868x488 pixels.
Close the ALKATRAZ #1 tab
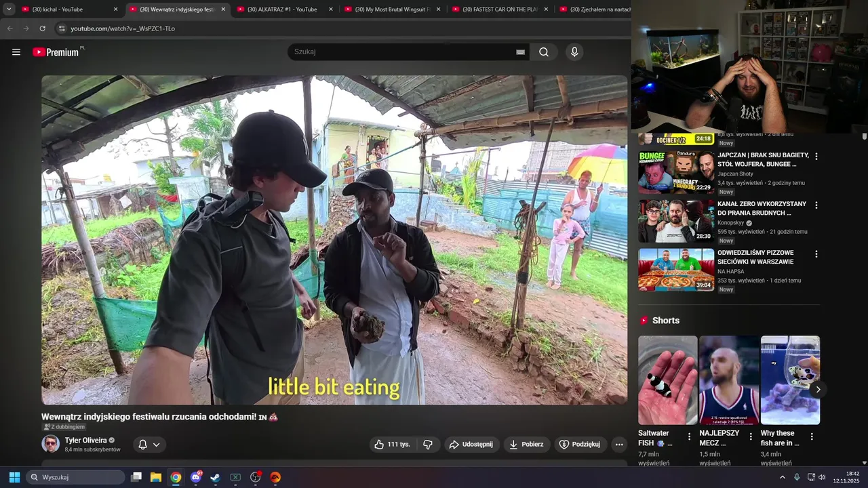[x=331, y=9]
